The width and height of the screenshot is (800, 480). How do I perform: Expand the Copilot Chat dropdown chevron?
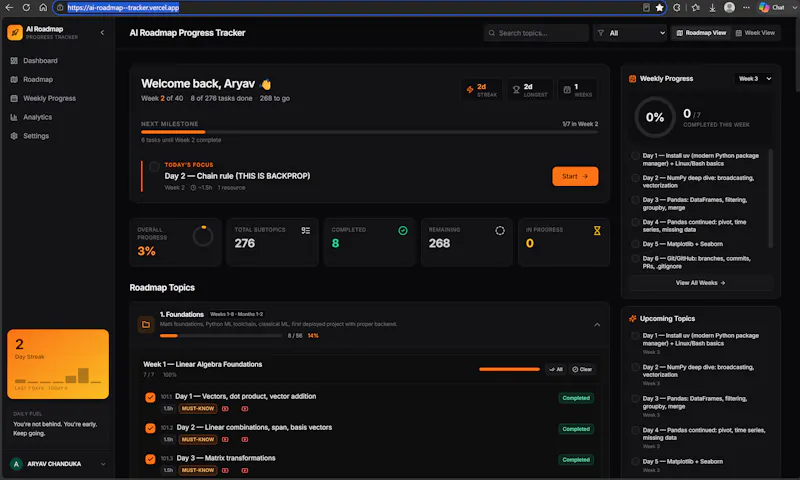click(x=794, y=8)
